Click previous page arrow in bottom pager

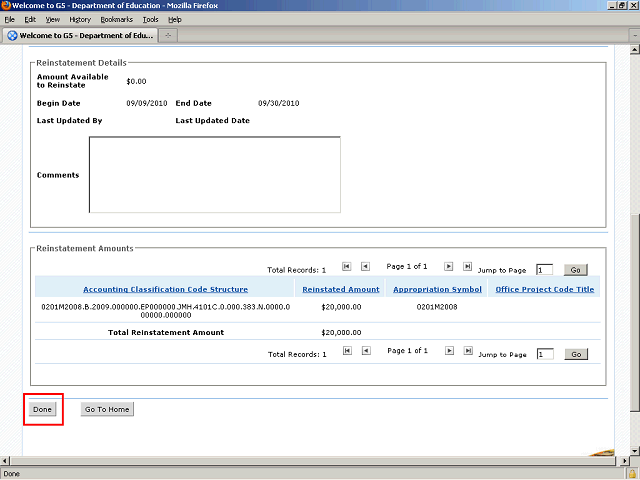click(x=365, y=351)
